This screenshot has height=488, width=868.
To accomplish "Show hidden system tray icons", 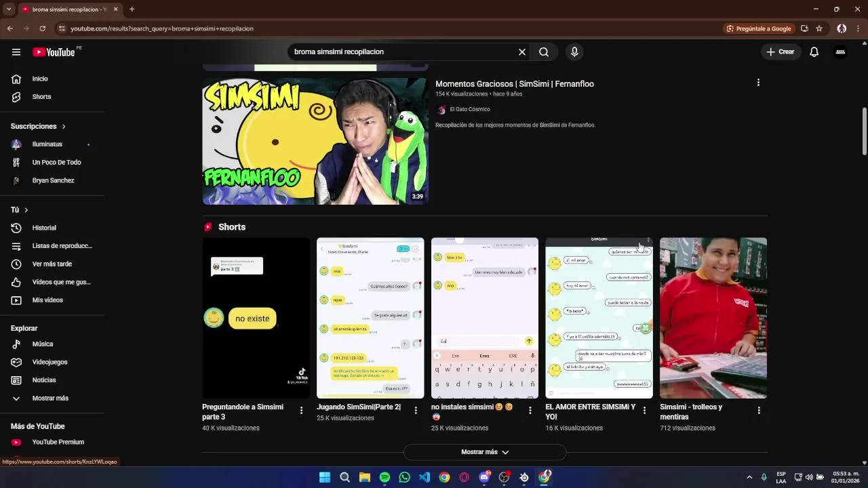I will (x=749, y=477).
